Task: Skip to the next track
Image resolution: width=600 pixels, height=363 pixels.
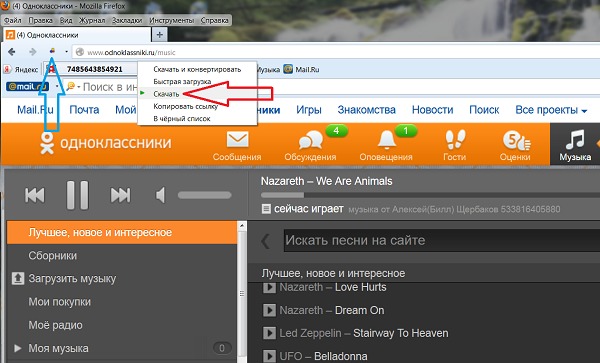Action: [121, 195]
